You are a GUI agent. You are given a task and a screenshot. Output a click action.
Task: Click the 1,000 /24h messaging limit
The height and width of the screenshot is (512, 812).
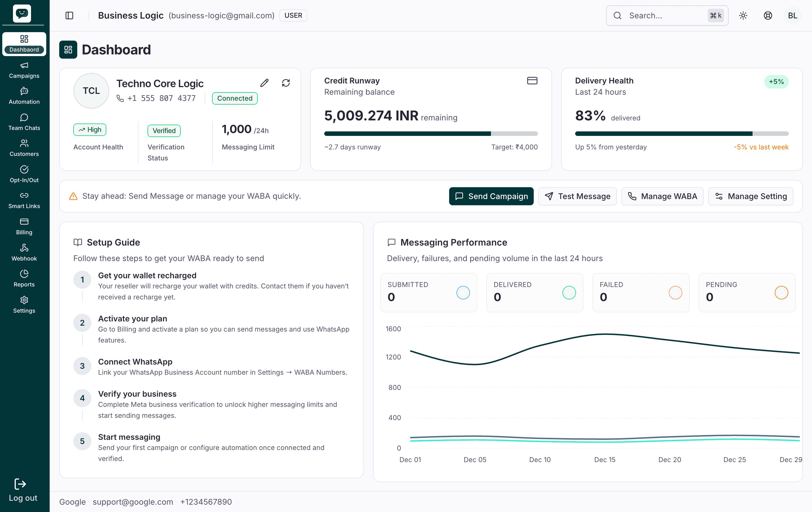(x=245, y=129)
